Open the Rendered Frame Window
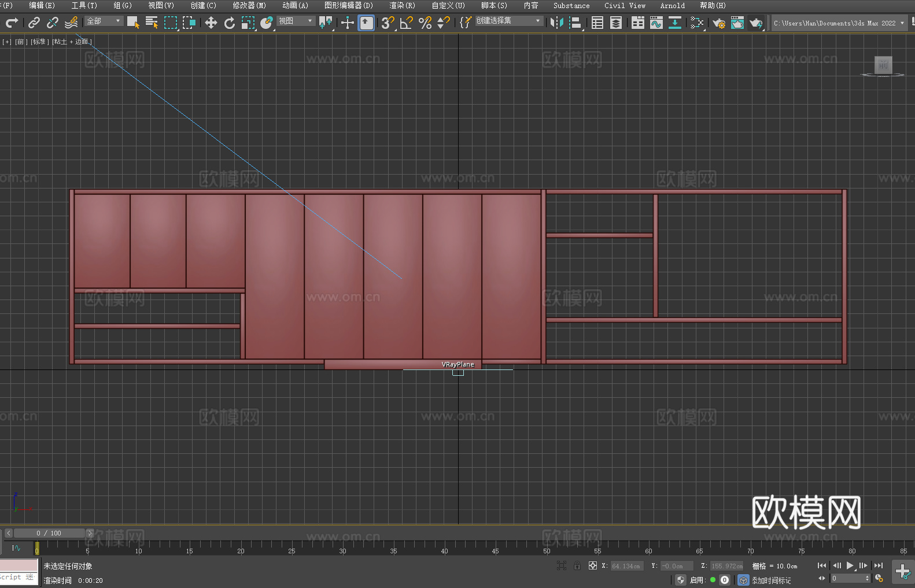Screen dimensions: 915x588 (737, 23)
